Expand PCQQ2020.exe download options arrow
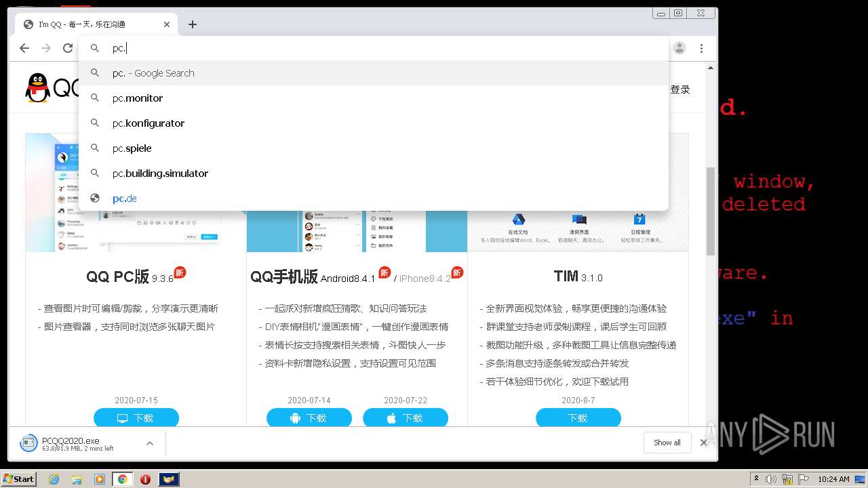Viewport: 868px width, 488px height. tap(150, 443)
